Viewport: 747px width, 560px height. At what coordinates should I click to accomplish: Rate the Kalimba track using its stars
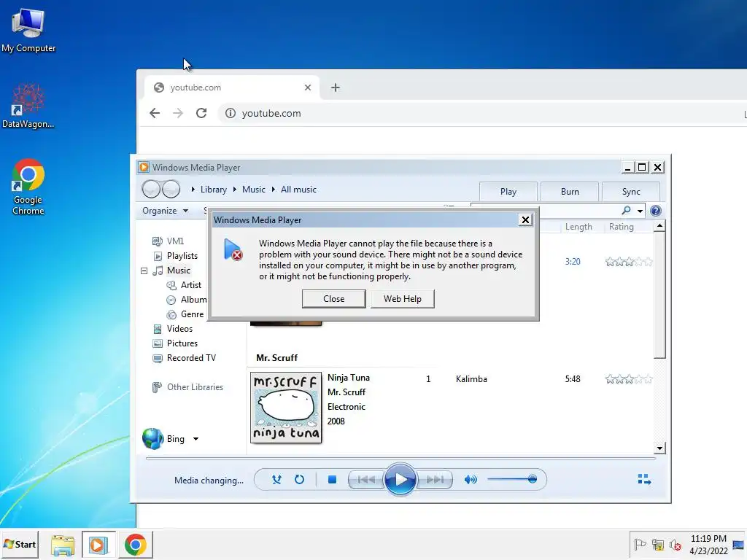[x=628, y=379]
